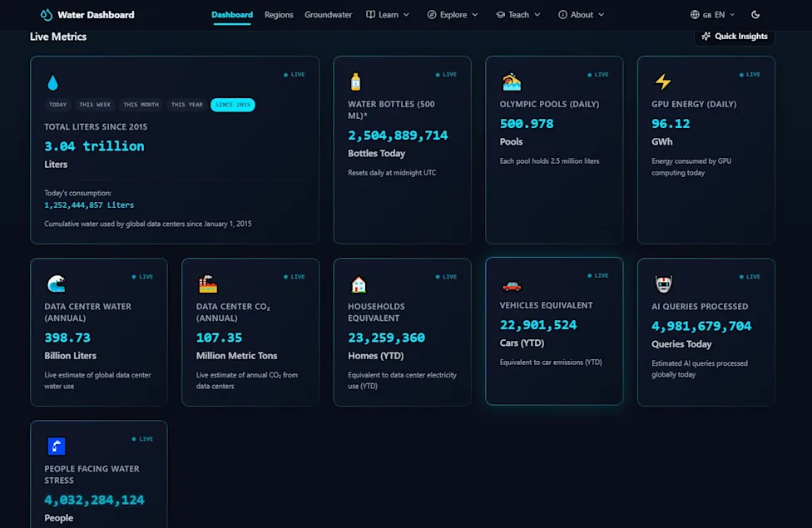Click today's consumption 1,252,444,857 Liters
812x528 pixels.
(89, 205)
